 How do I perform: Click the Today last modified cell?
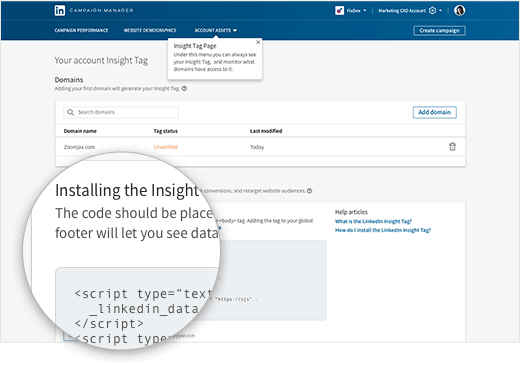pyautogui.click(x=257, y=147)
